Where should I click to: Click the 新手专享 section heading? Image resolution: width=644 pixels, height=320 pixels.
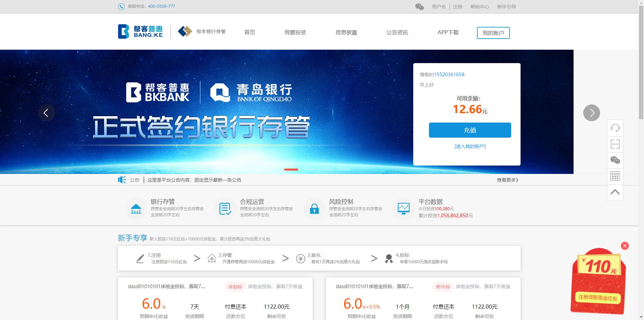[132, 238]
